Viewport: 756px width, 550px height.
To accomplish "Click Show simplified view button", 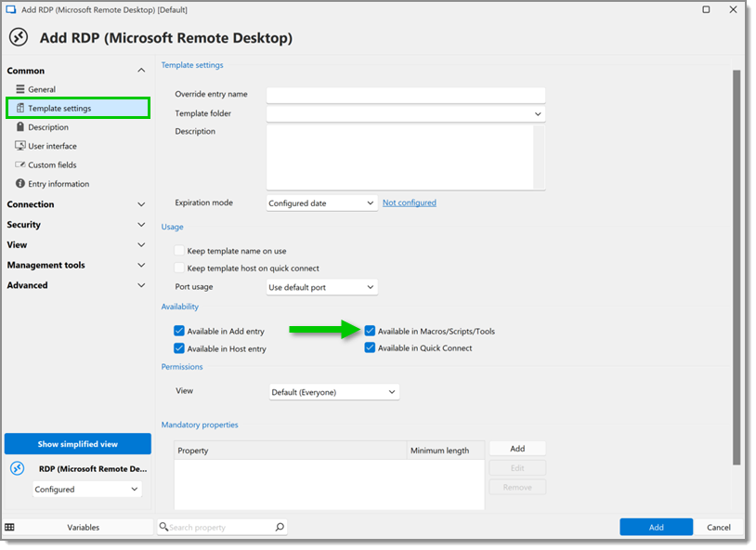I will coord(78,444).
